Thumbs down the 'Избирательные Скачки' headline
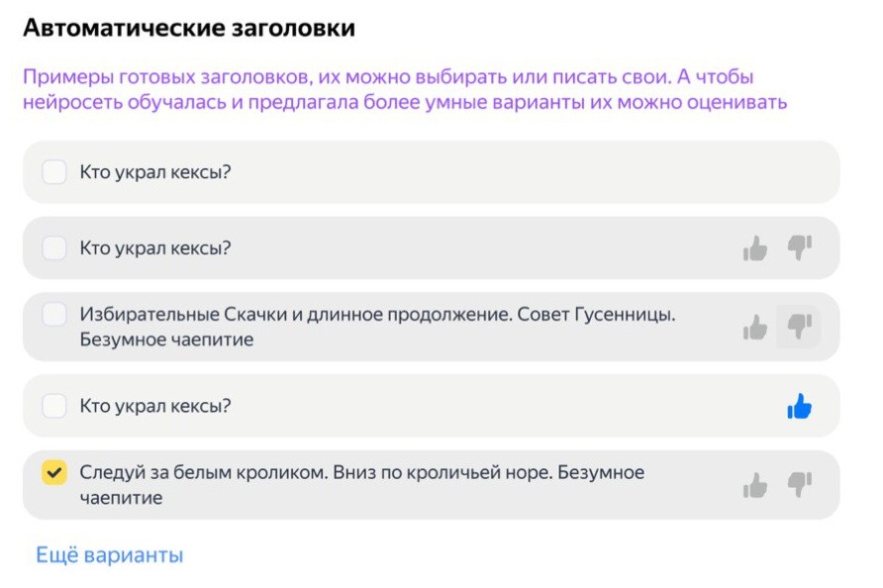The height and width of the screenshot is (588, 883). pos(799,327)
